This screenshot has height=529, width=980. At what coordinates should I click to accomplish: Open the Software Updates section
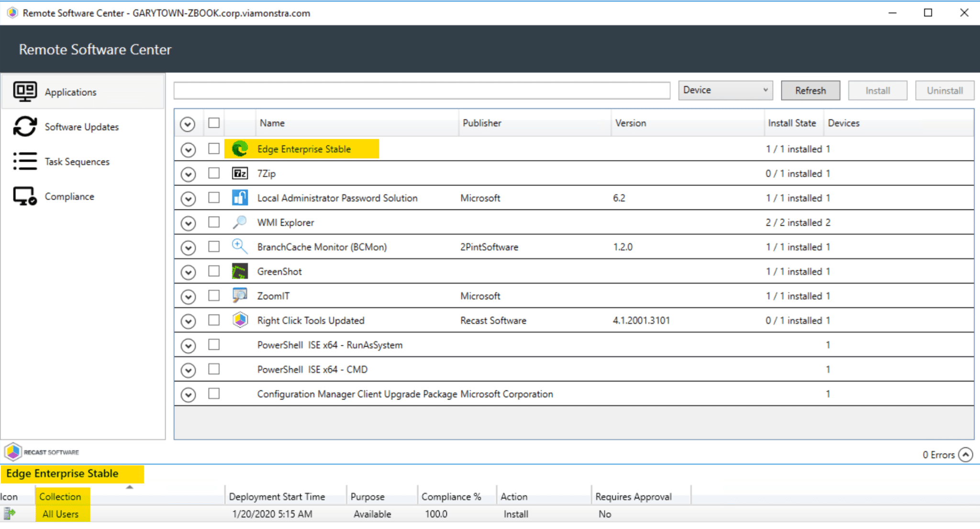(81, 127)
